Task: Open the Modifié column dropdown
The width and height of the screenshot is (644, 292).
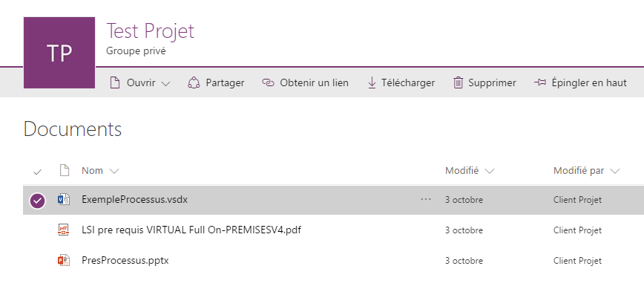Action: coord(490,171)
